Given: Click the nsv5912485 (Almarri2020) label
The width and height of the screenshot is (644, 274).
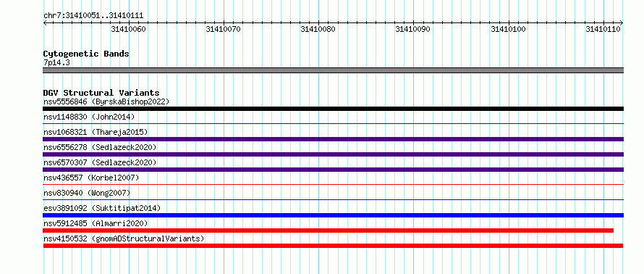Looking at the screenshot, I should click(96, 223).
